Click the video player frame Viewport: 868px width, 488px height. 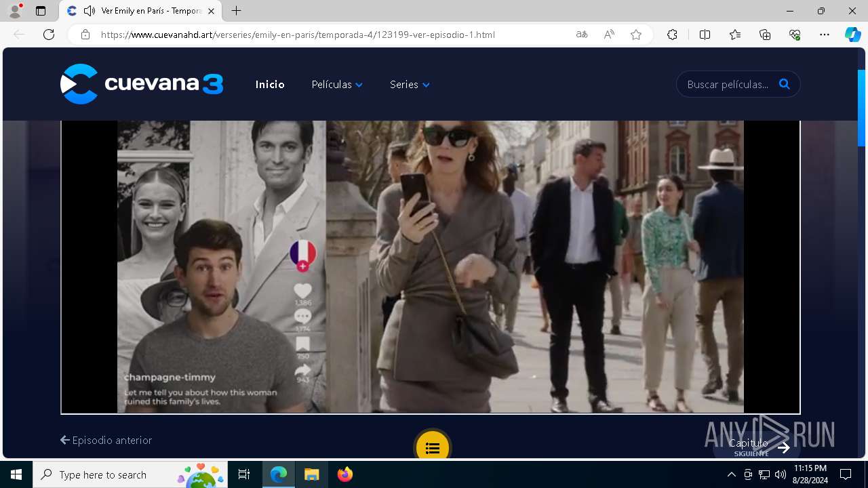[x=431, y=267]
